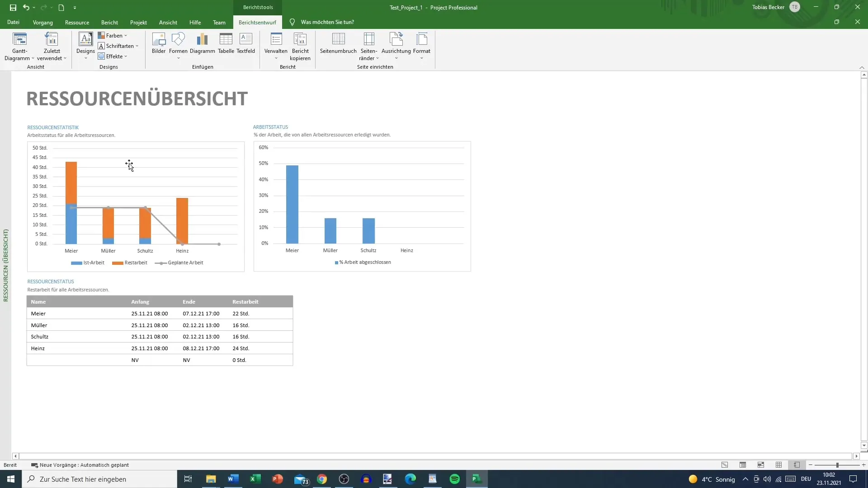
Task: Click the 24 Std. cell in the Heinz row
Action: [x=241, y=348]
